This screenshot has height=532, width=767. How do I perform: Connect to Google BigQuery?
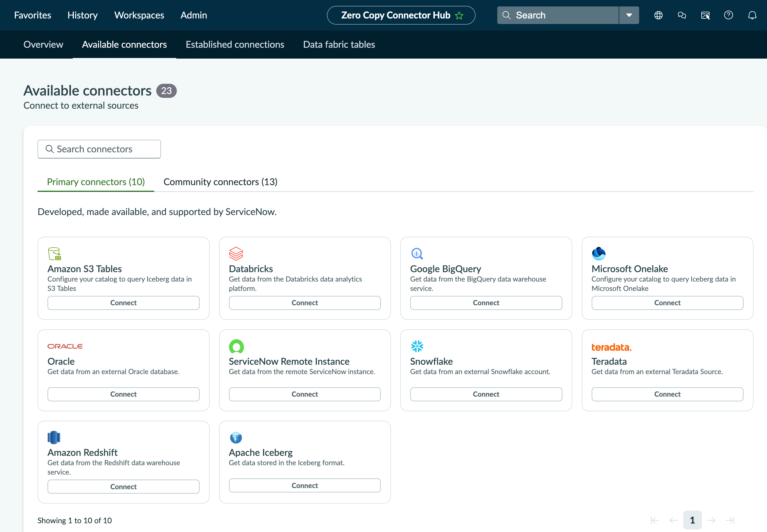(486, 303)
